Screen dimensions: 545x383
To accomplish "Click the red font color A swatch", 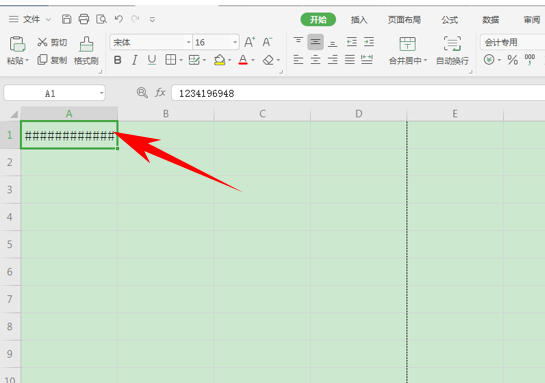I will [243, 60].
